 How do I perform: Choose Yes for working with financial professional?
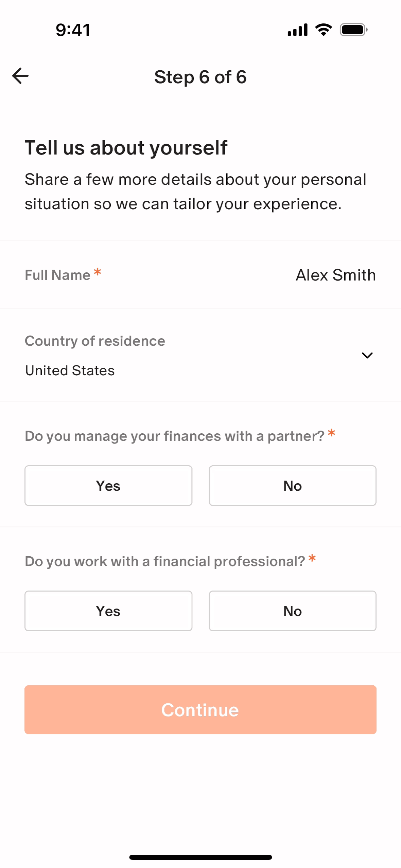point(108,611)
